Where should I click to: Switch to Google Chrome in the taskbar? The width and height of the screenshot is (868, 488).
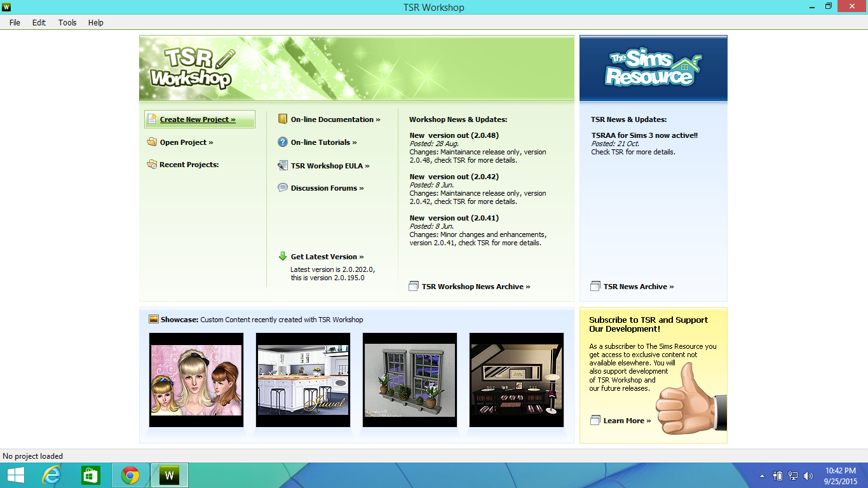(x=130, y=475)
